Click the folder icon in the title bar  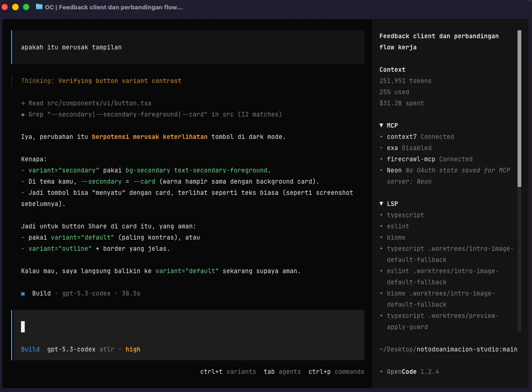click(38, 7)
